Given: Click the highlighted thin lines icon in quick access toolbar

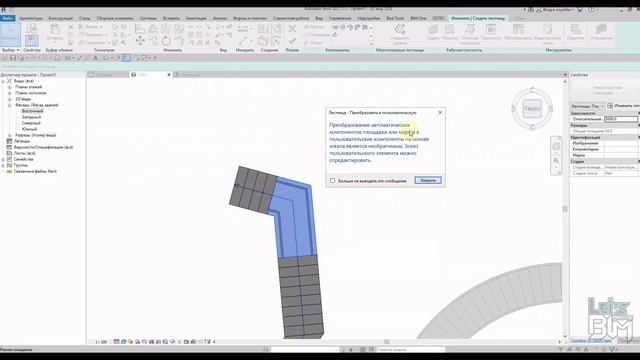Looking at the screenshot, I should [x=127, y=58].
